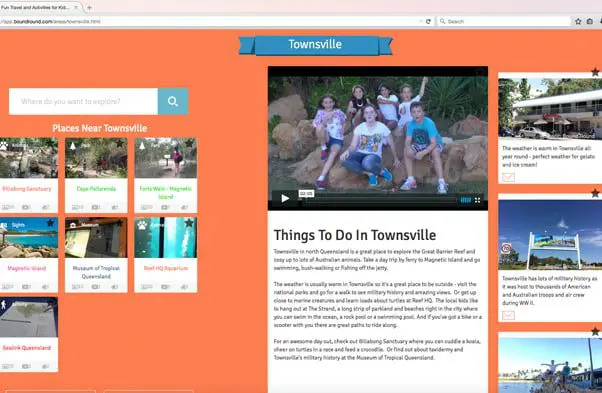Click the walking figure icon on Sealink Queensland card

[x=4, y=305]
